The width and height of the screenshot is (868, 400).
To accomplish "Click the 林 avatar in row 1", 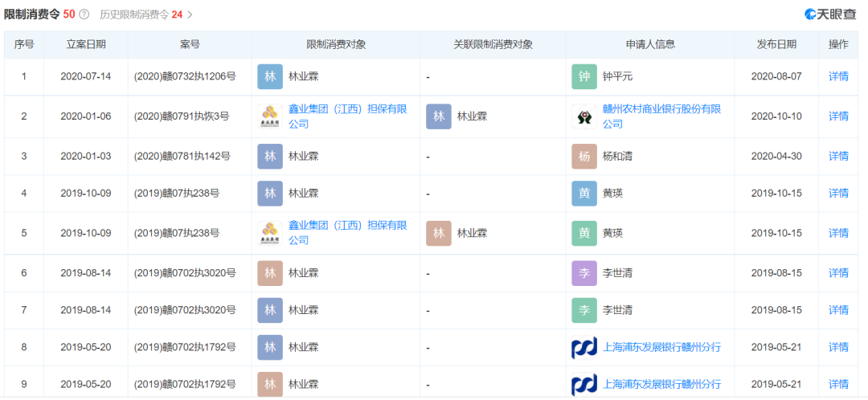I will (270, 77).
